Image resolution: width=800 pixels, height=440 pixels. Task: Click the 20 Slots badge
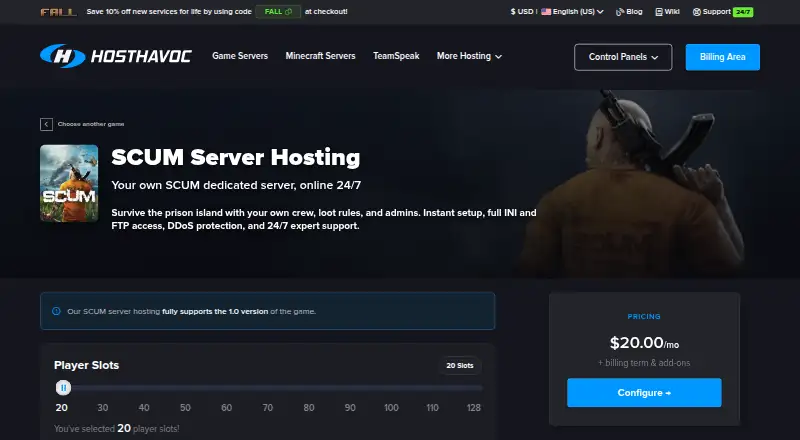460,365
